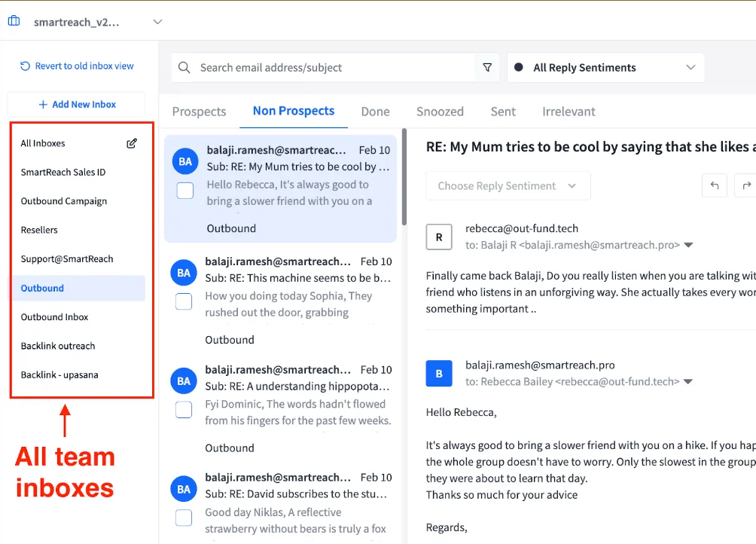The image size is (756, 544).
Task: Click rebecca's avatar initial R
Action: tap(439, 237)
